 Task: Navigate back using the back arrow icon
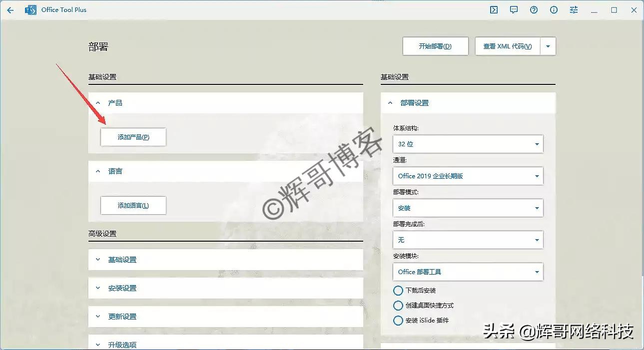tap(10, 9)
